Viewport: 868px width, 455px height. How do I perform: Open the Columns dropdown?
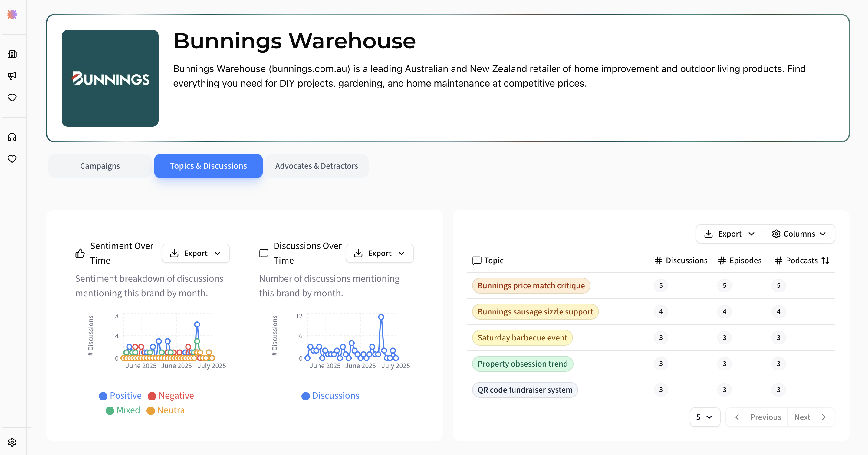pos(799,234)
